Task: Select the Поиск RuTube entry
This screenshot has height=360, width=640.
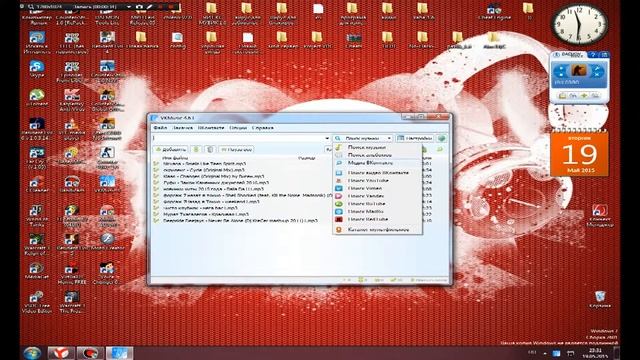Action: point(378,204)
